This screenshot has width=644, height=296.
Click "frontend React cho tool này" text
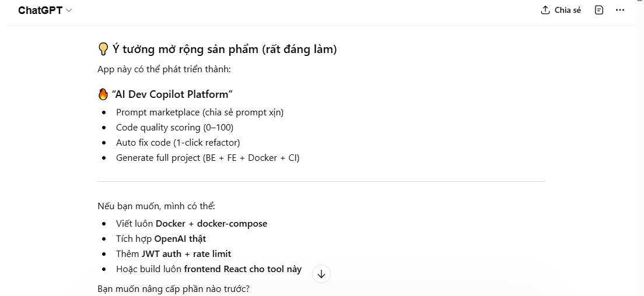(x=243, y=269)
